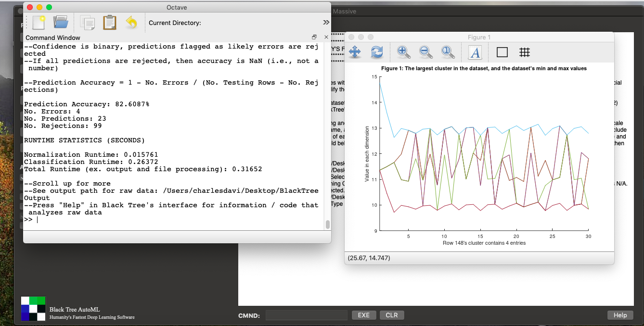Image resolution: width=644 pixels, height=326 pixels.
Task: Click the Zoom Out magnifier icon
Action: pyautogui.click(x=425, y=52)
